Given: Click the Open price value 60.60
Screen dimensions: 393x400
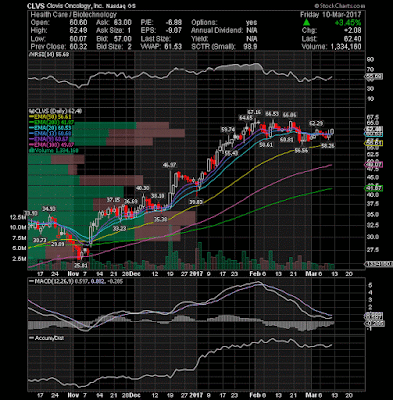Looking at the screenshot, I should (x=79, y=23).
